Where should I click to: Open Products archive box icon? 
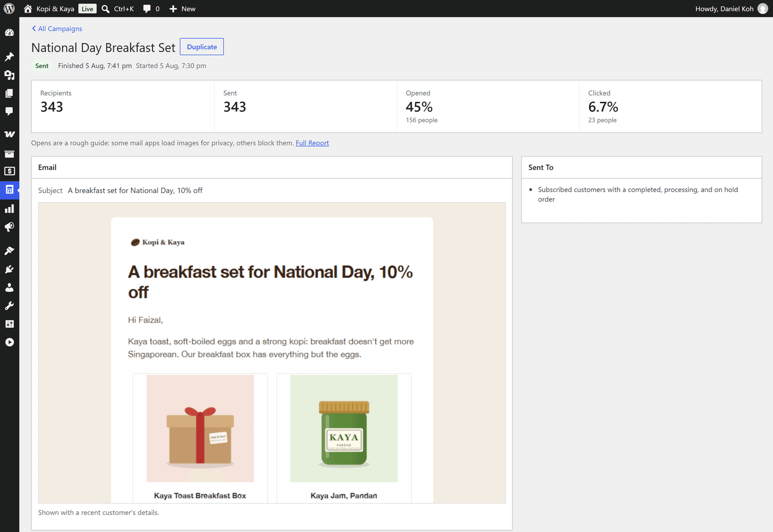click(x=9, y=154)
